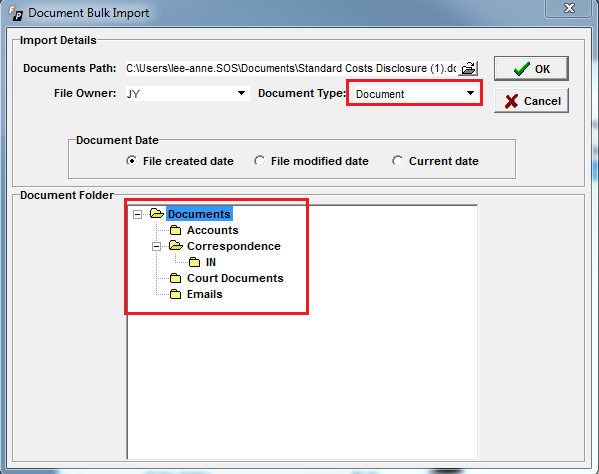The image size is (599, 474).
Task: Click the application icon in title bar
Action: point(16,13)
